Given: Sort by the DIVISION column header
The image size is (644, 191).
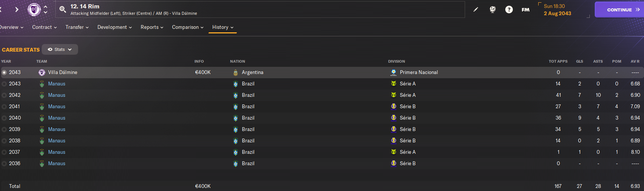Looking at the screenshot, I should point(396,61).
